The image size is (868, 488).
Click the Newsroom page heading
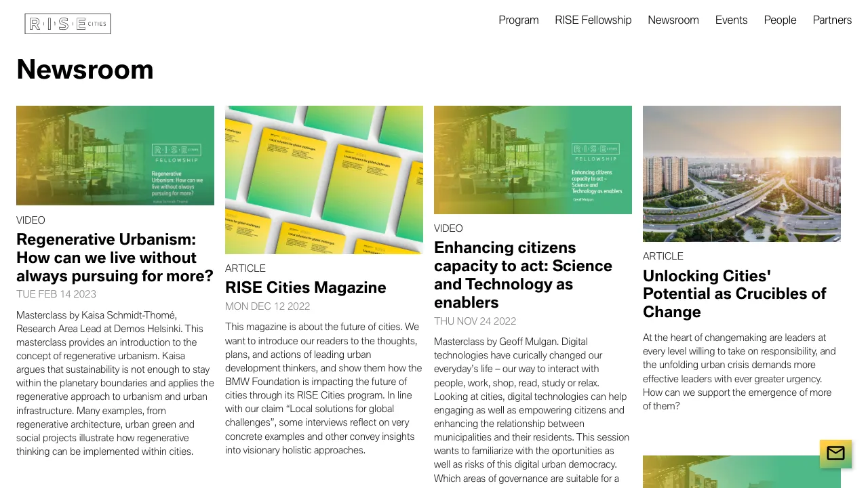pos(85,70)
